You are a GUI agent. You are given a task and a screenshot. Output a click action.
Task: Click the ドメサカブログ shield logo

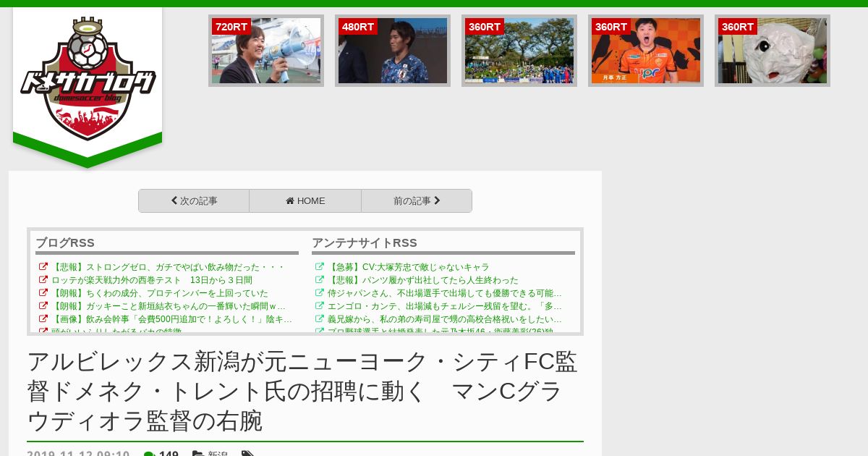[88, 79]
